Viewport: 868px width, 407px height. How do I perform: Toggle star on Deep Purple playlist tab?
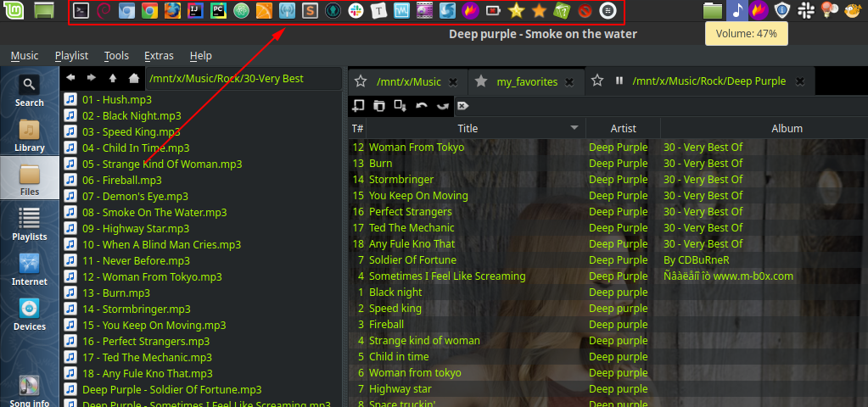(x=597, y=81)
